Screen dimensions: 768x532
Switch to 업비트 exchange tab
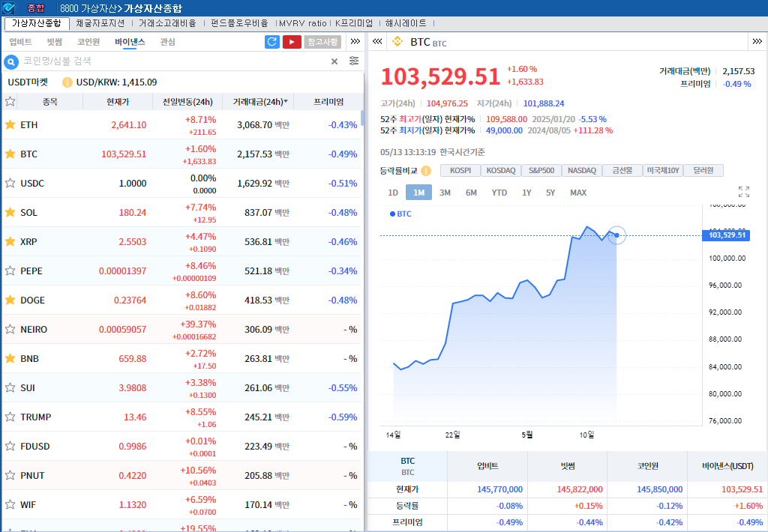pos(20,42)
